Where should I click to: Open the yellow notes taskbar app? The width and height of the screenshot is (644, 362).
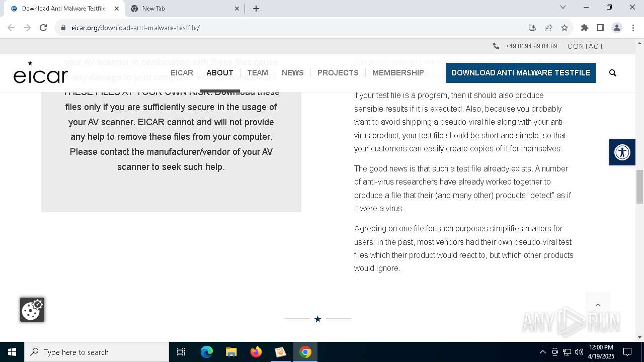[x=281, y=352]
